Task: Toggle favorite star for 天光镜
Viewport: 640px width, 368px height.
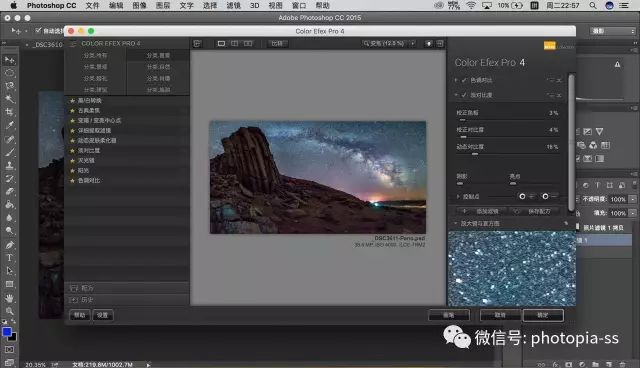Action: (x=72, y=160)
